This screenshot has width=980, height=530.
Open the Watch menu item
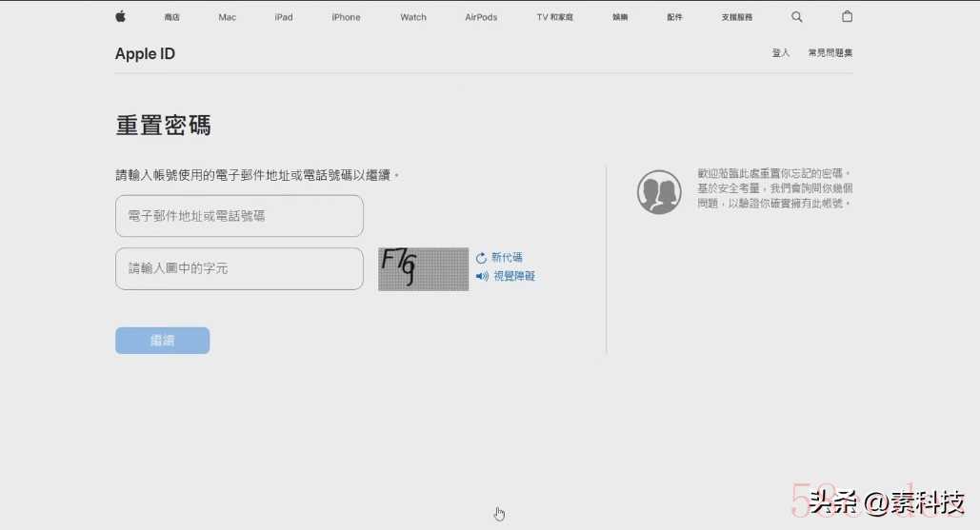(413, 17)
